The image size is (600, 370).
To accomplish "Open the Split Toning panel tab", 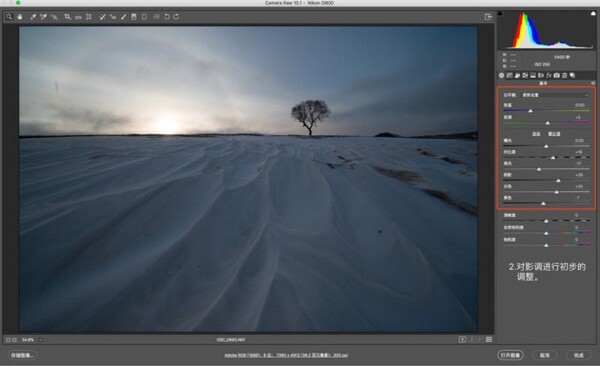I will [533, 75].
